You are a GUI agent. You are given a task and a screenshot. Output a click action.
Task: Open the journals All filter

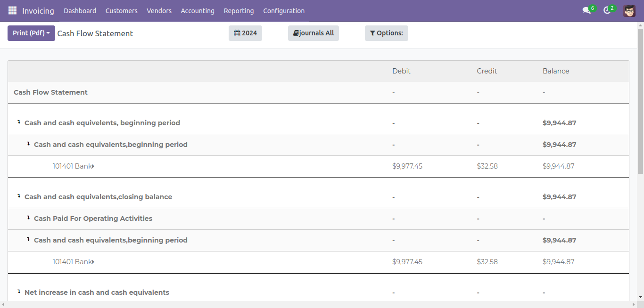pyautogui.click(x=313, y=33)
